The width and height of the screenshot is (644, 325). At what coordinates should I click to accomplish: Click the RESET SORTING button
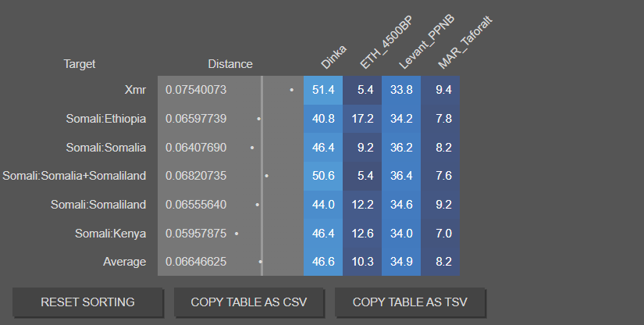click(87, 302)
